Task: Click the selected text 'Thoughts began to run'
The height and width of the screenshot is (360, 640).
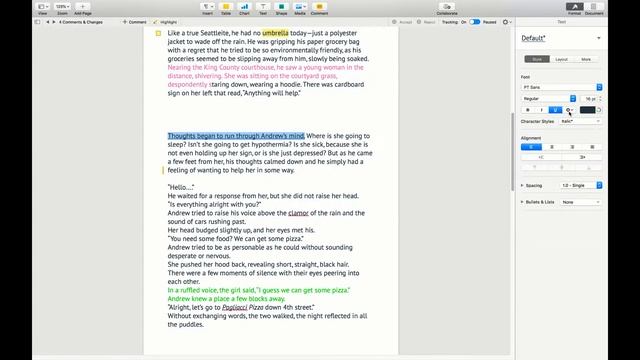Action: coord(199,136)
